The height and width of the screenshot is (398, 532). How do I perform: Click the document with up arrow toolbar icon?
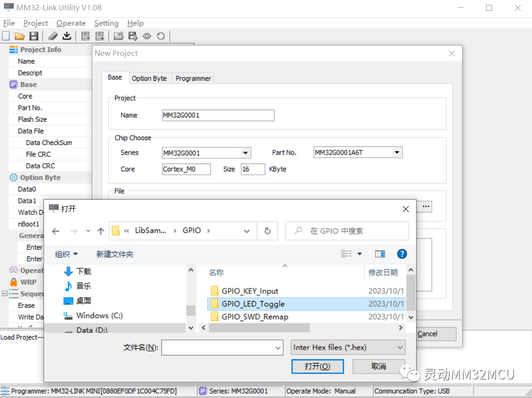[86, 36]
